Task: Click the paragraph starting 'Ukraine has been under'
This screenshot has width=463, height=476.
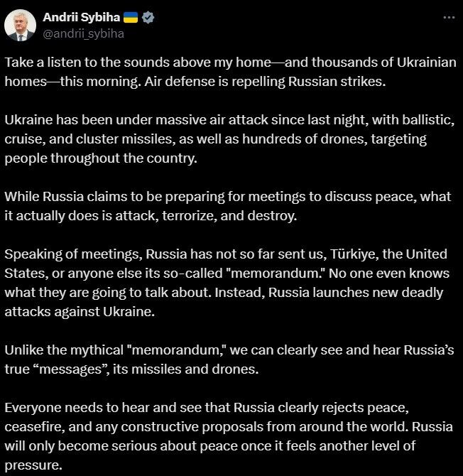Action: (x=229, y=139)
